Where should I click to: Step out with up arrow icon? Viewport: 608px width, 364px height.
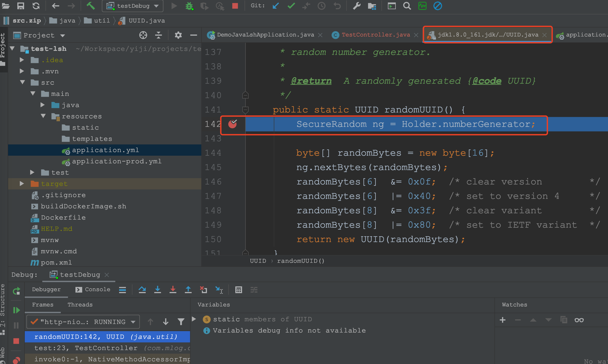188,290
